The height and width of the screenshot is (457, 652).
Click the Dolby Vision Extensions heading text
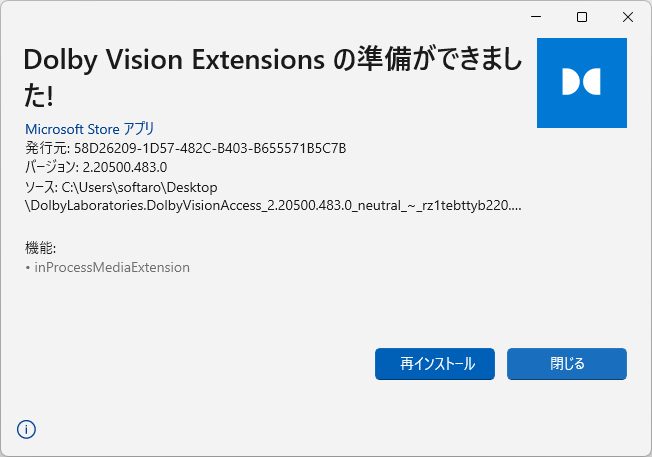pos(174,59)
